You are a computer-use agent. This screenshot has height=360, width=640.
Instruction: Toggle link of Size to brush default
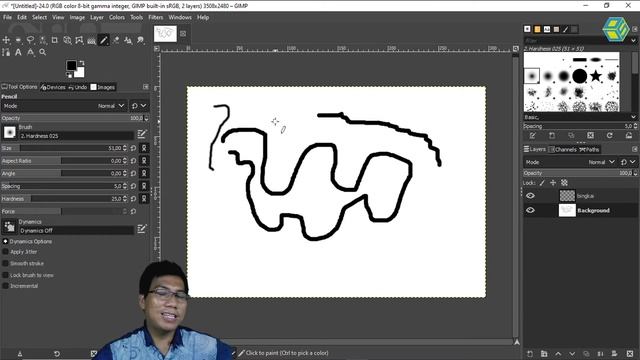pyautogui.click(x=144, y=148)
